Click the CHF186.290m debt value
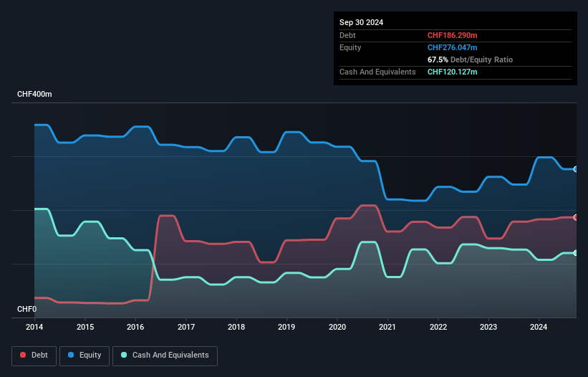This screenshot has width=588, height=377. 452,35
